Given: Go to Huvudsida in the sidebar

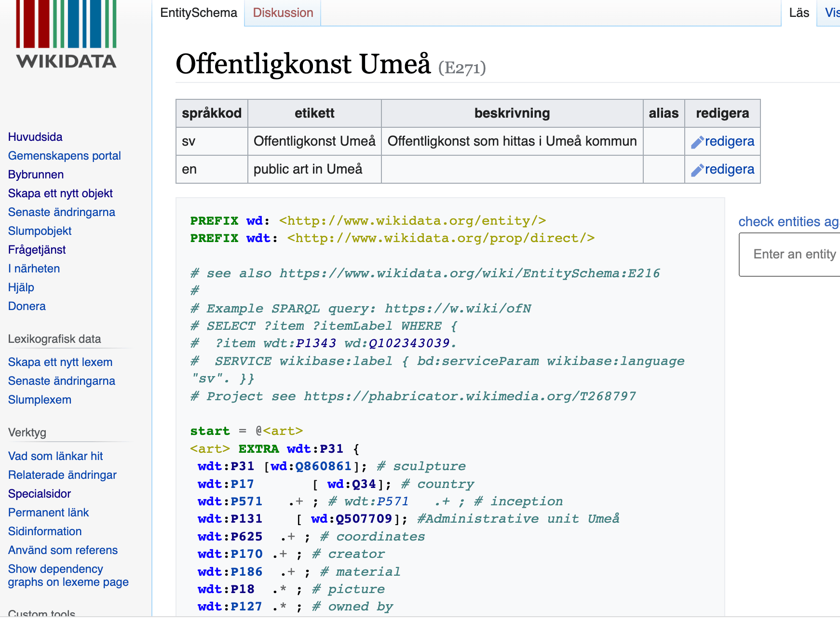Looking at the screenshot, I should click(35, 137).
